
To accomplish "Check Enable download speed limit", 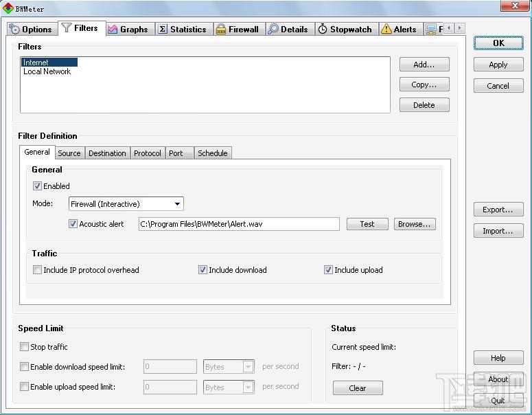I will coord(24,366).
